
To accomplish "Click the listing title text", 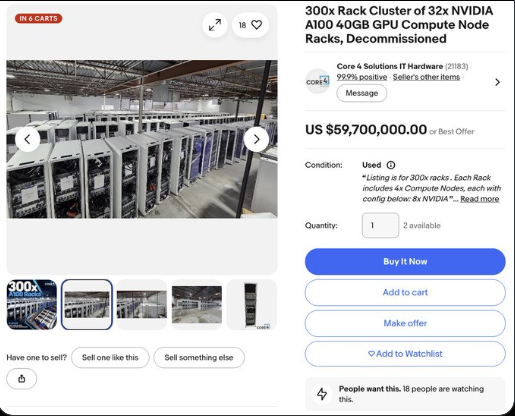I will [x=399, y=25].
